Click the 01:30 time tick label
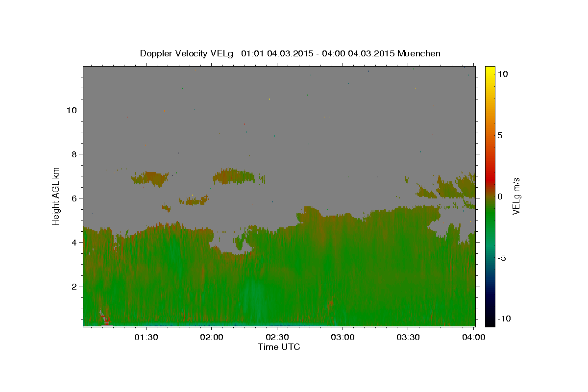 pyautogui.click(x=146, y=337)
